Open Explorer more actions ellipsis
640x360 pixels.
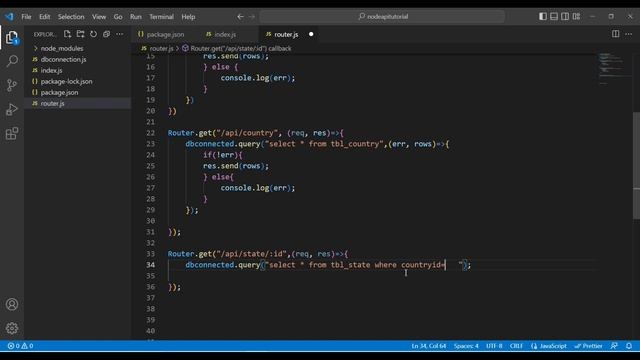(x=120, y=34)
